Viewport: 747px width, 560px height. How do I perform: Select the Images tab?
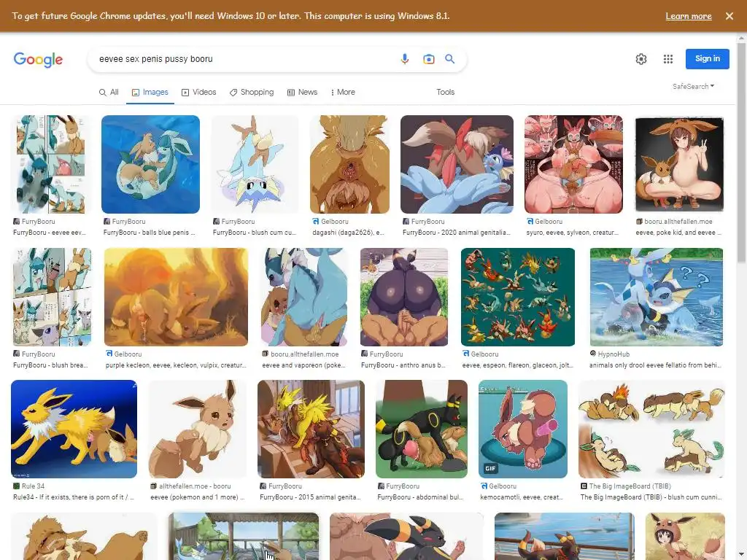tap(150, 92)
